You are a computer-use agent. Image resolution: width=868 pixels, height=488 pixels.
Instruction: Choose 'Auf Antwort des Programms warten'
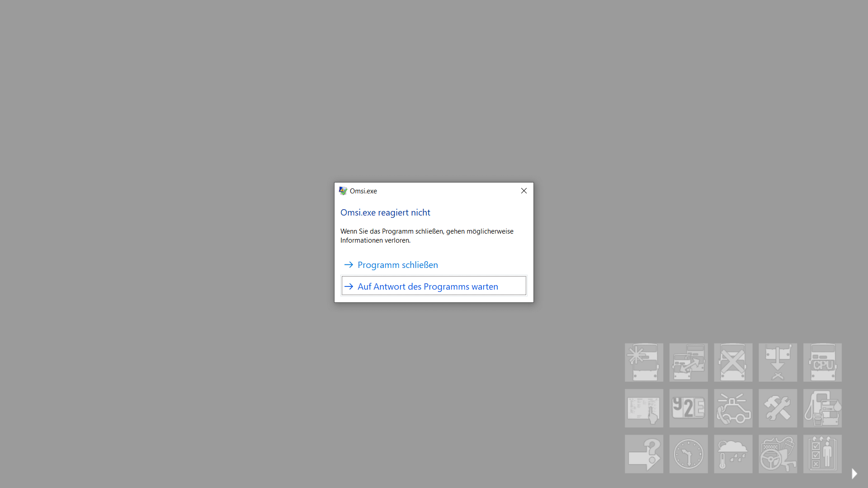428,286
